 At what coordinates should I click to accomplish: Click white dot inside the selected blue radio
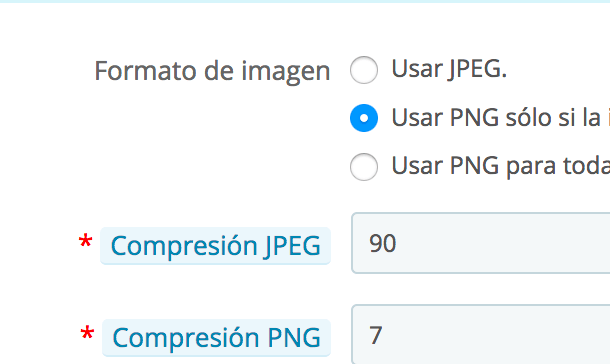pyautogui.click(x=364, y=118)
